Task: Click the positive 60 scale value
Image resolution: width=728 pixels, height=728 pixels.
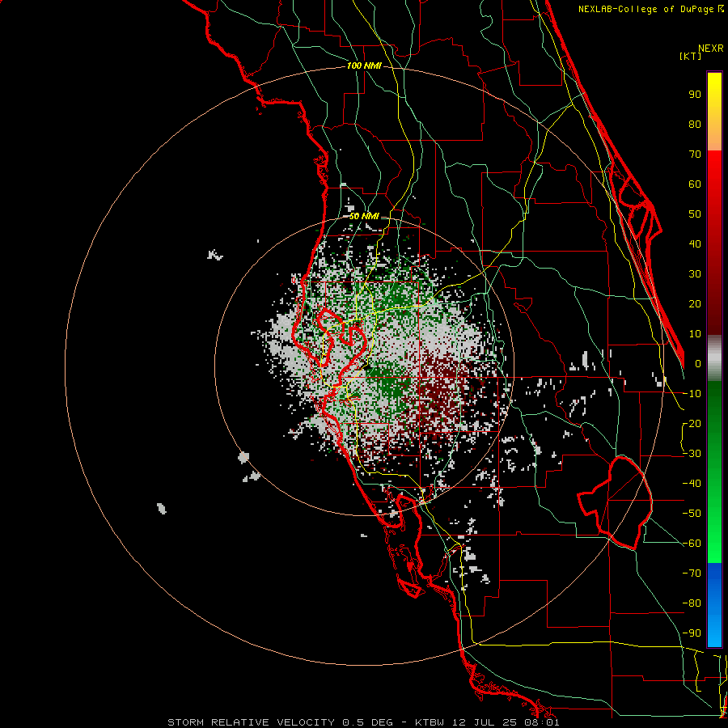Action: click(695, 184)
